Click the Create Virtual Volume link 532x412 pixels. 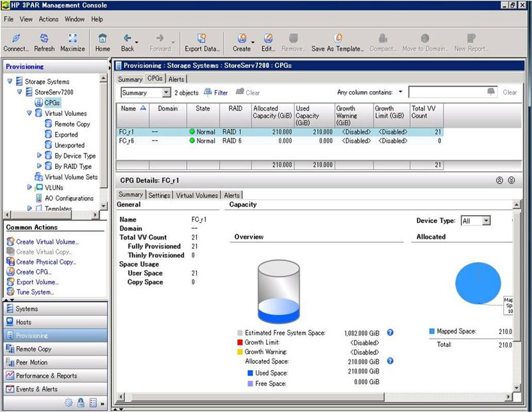click(47, 242)
